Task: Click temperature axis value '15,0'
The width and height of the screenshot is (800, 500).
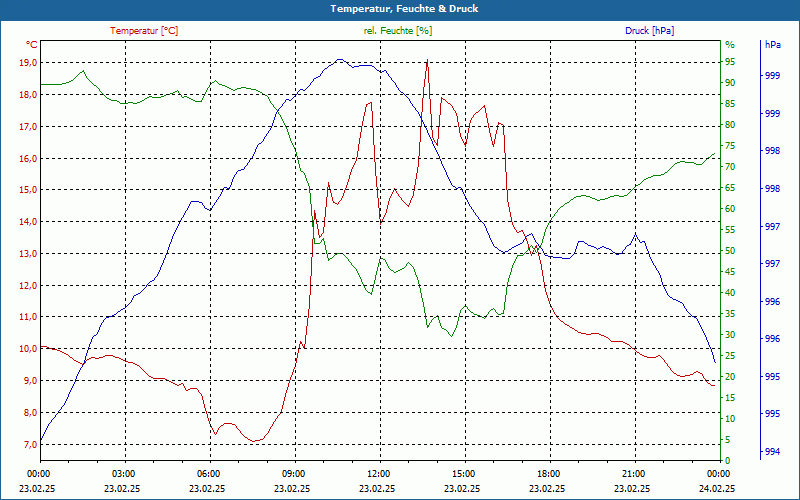Action: pyautogui.click(x=28, y=190)
